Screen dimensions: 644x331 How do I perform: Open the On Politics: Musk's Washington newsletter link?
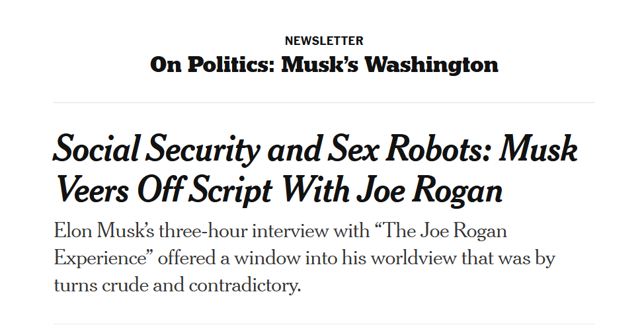[324, 64]
